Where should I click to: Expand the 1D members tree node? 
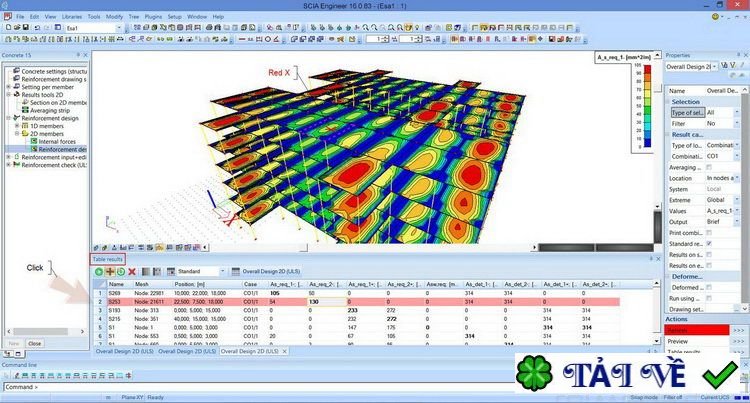coord(17,126)
